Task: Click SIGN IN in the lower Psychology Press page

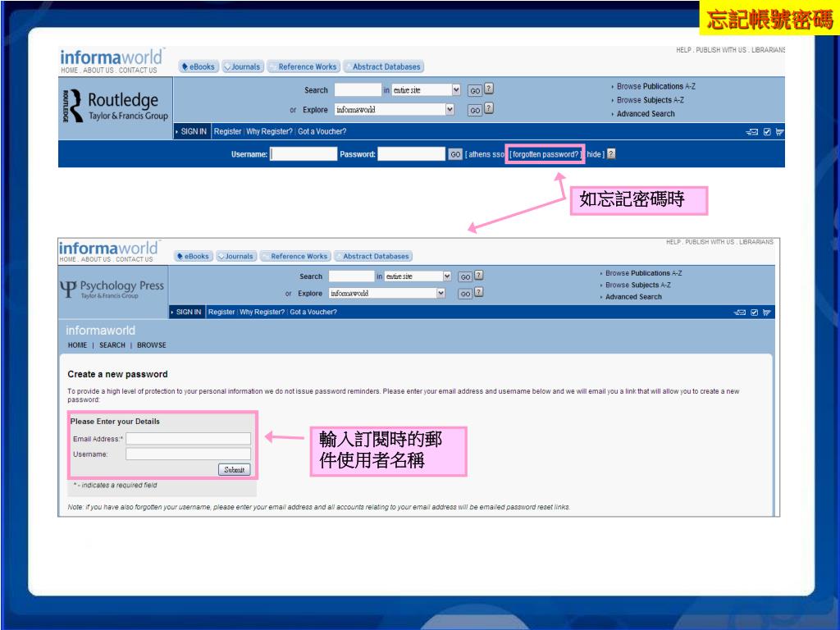Action: pos(189,312)
